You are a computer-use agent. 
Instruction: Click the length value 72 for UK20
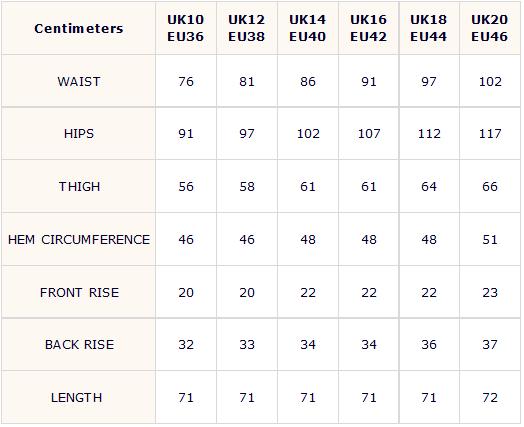490,398
